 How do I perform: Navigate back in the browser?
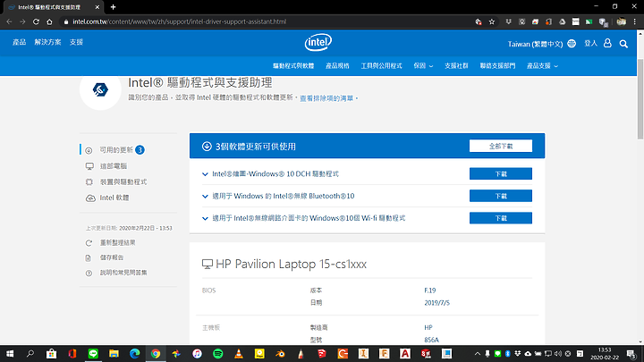(9, 21)
